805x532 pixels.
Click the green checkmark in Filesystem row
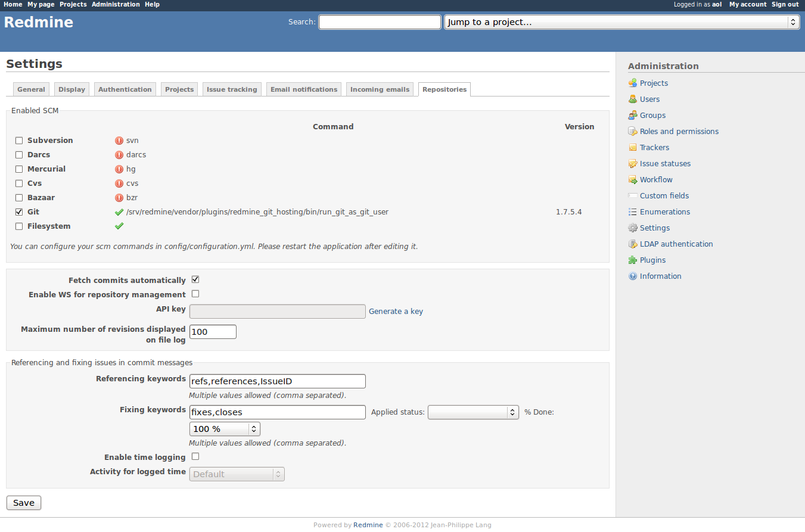(119, 226)
